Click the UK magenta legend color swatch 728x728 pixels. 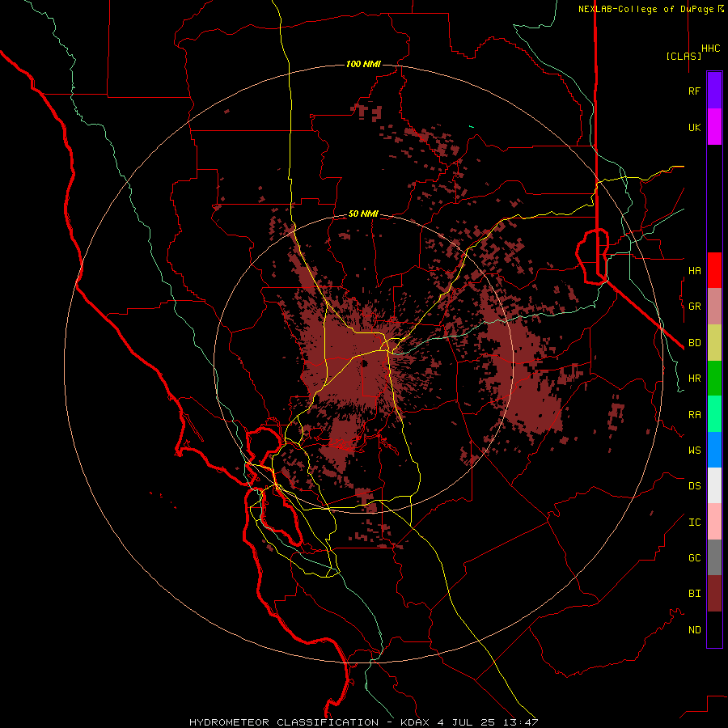coord(714,127)
